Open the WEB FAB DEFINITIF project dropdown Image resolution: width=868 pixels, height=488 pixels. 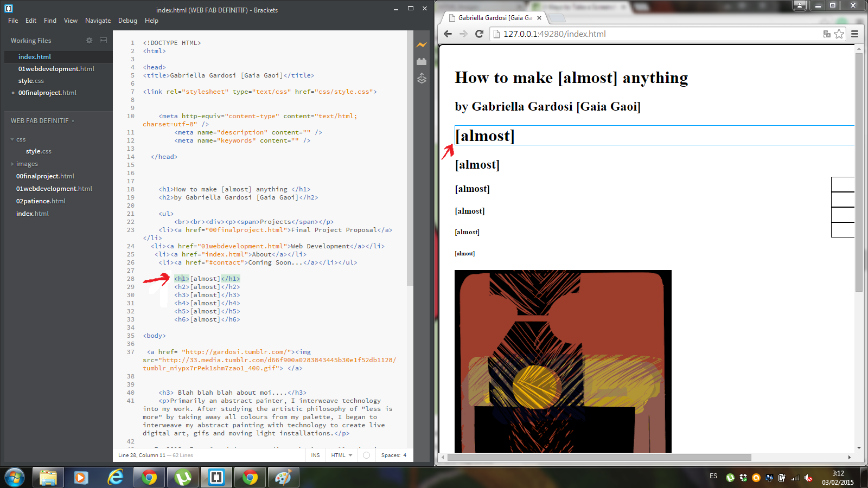[x=42, y=121]
